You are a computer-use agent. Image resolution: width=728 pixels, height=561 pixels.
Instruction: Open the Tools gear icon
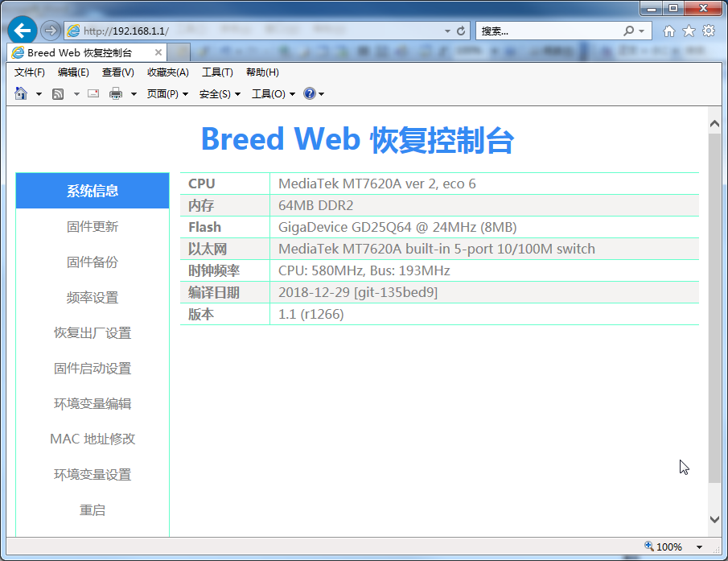coord(709,31)
